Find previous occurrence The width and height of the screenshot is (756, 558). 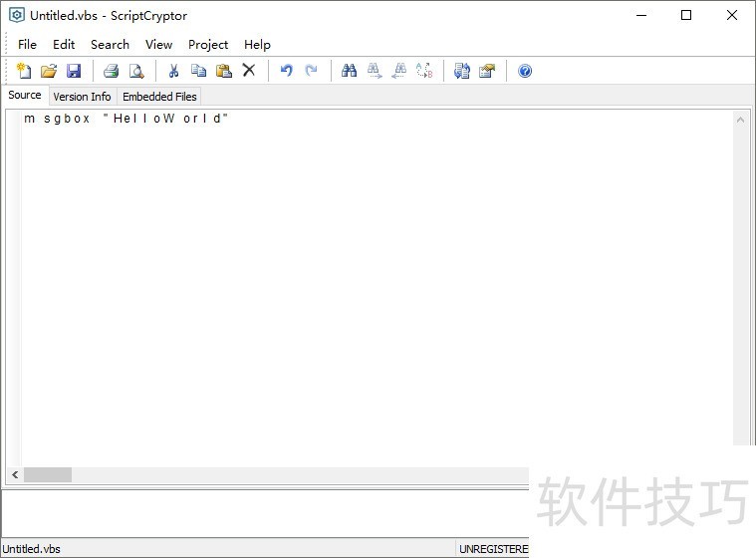(399, 71)
